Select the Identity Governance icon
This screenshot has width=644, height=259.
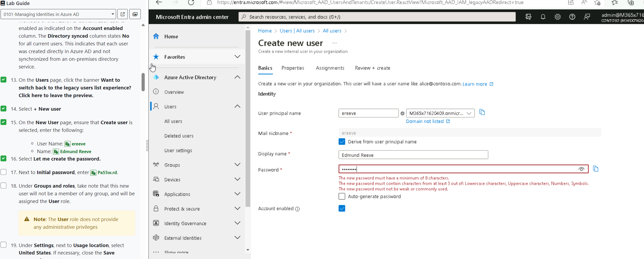click(x=156, y=223)
